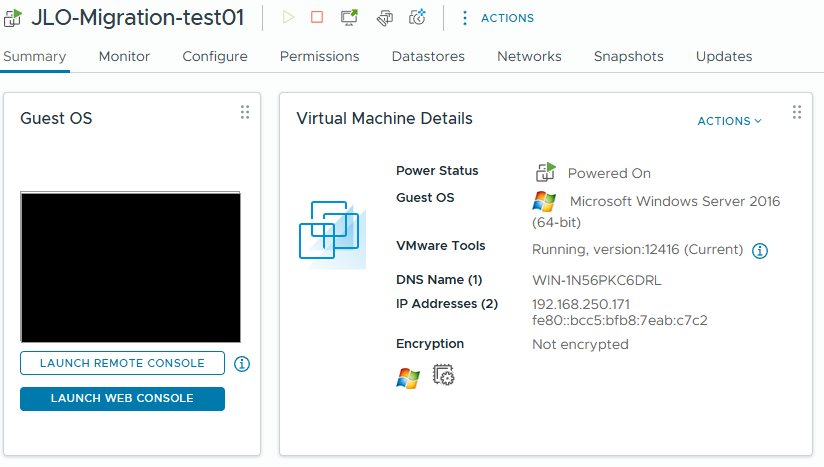Click the 'IP Addresses (2)' label
Image resolution: width=824 pixels, height=467 pixels.
[447, 304]
